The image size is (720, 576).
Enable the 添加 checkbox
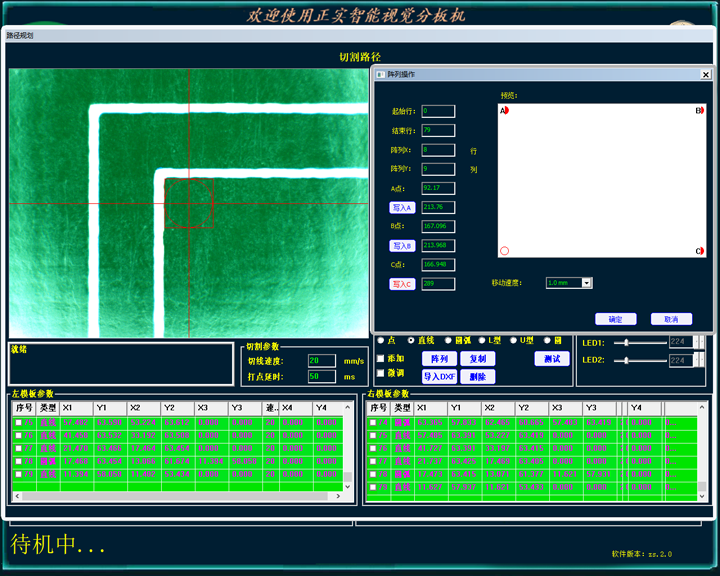click(381, 358)
